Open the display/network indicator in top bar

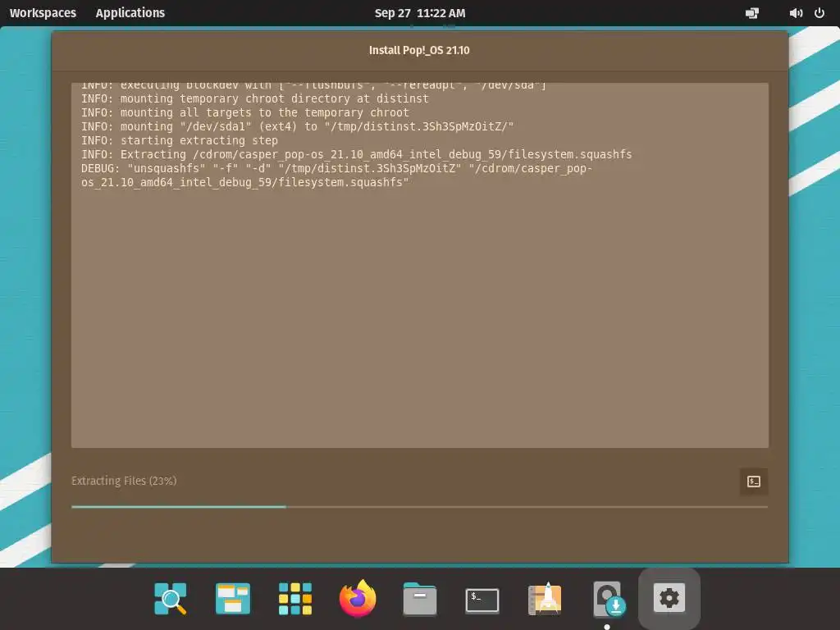pyautogui.click(x=751, y=13)
